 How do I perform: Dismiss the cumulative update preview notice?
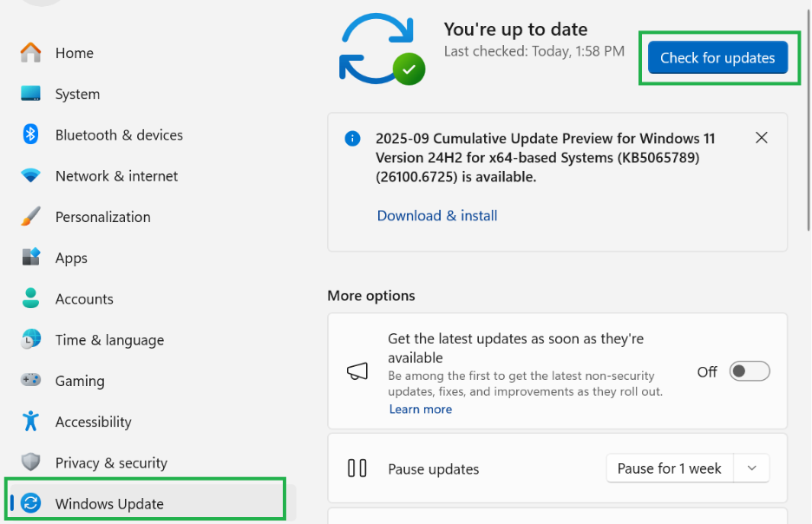pos(762,138)
